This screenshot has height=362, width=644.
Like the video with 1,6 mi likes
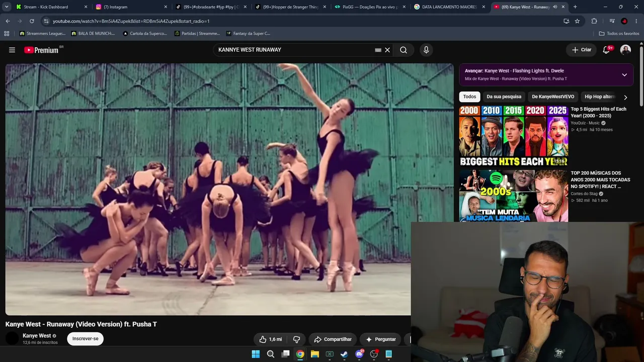[270, 339]
